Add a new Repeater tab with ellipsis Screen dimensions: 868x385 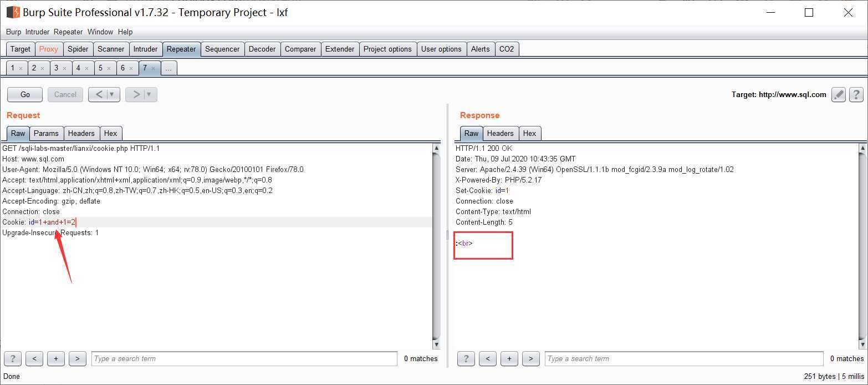[169, 68]
